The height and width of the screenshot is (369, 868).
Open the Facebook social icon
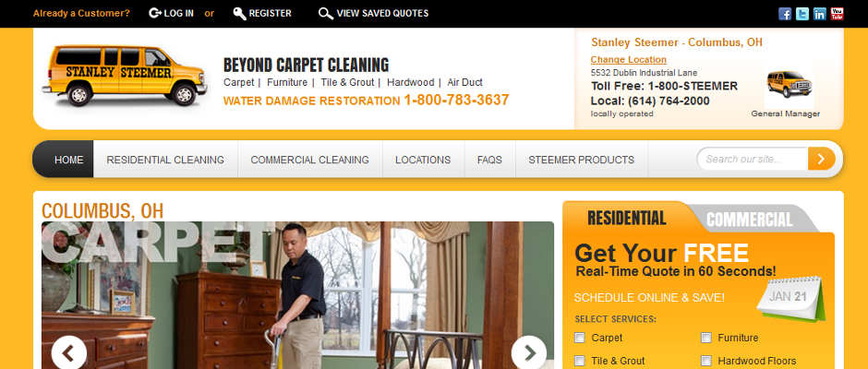pyautogui.click(x=785, y=14)
